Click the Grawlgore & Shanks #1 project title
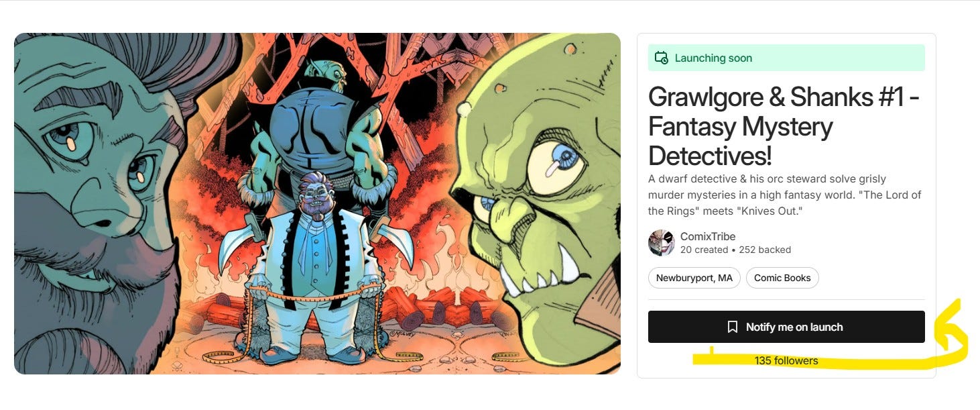 pos(783,126)
